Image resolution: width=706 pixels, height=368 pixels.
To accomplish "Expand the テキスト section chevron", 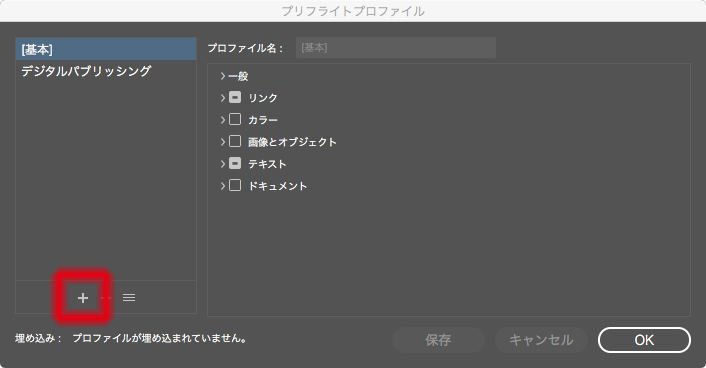I will tap(223, 164).
